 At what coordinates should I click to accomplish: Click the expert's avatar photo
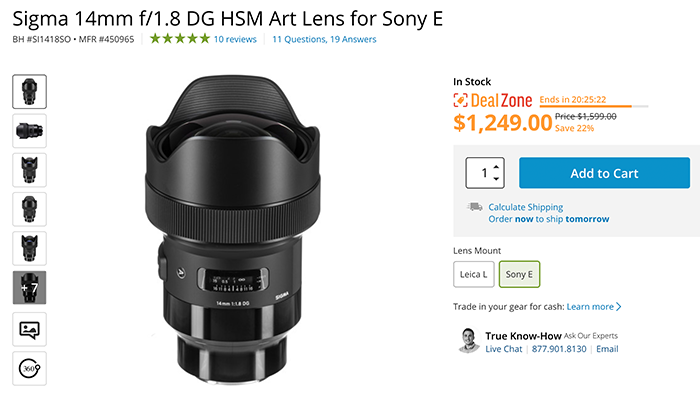click(x=468, y=340)
